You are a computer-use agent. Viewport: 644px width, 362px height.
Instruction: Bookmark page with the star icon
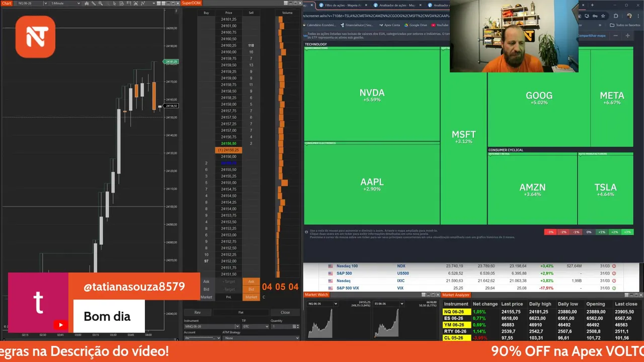pos(603,16)
